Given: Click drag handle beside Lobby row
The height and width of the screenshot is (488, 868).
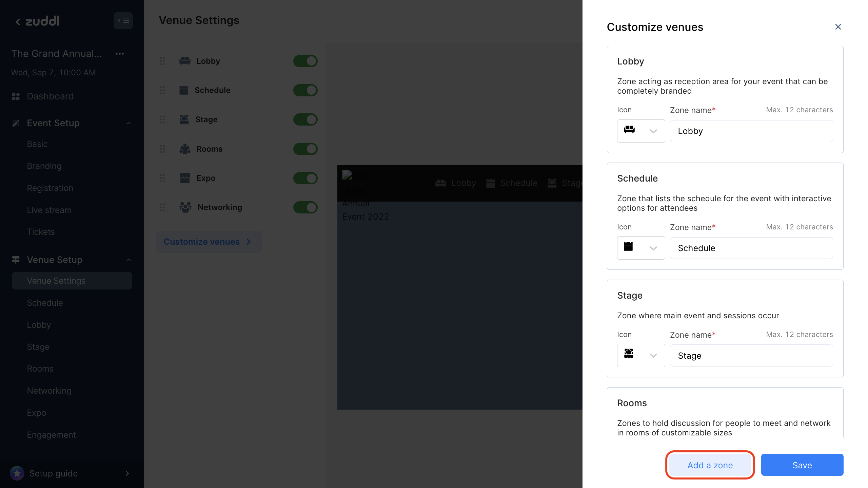Looking at the screenshot, I should [x=162, y=61].
